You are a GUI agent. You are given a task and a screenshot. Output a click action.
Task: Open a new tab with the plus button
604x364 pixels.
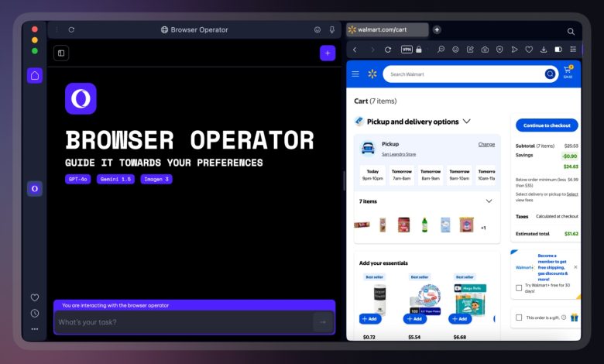coord(437,29)
